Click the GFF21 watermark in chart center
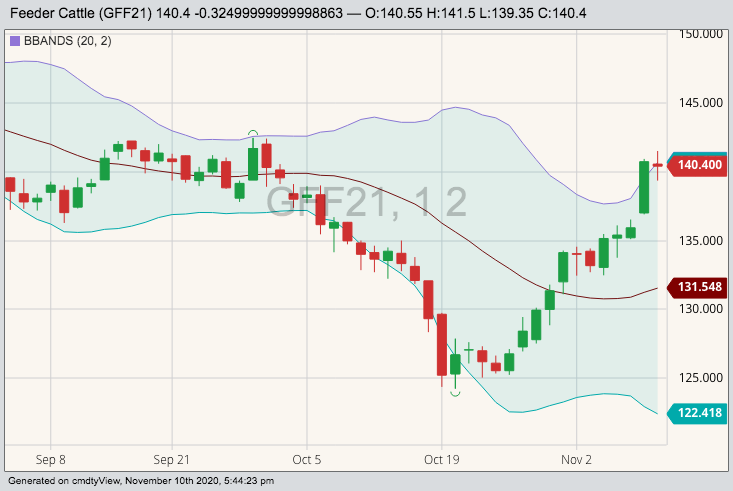This screenshot has height=491, width=733. pyautogui.click(x=366, y=201)
